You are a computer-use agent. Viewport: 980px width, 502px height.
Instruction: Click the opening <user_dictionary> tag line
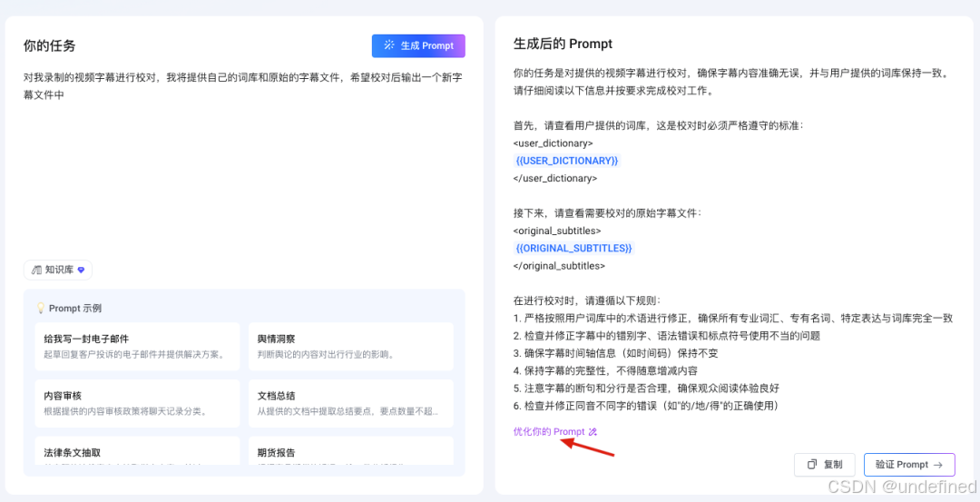tap(554, 143)
